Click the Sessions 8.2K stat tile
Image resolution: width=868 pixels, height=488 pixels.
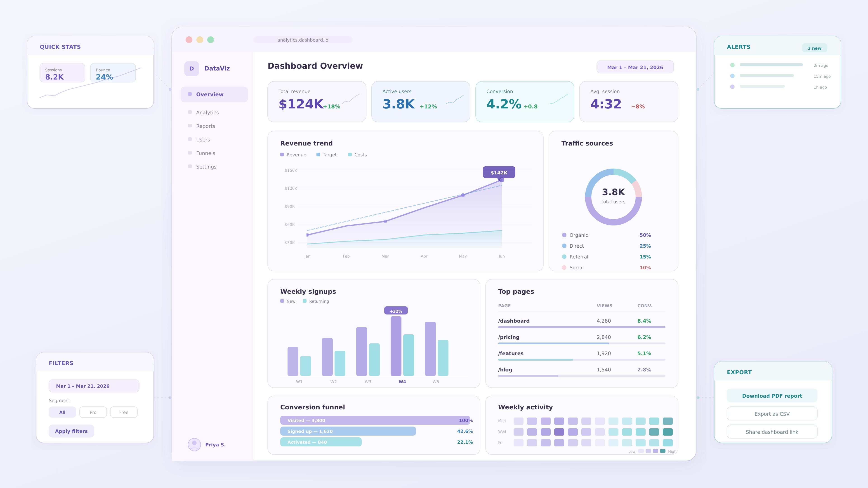tap(62, 73)
